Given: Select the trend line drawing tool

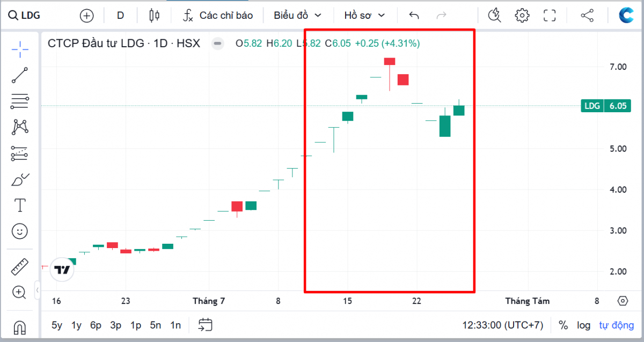Looking at the screenshot, I should click(20, 75).
